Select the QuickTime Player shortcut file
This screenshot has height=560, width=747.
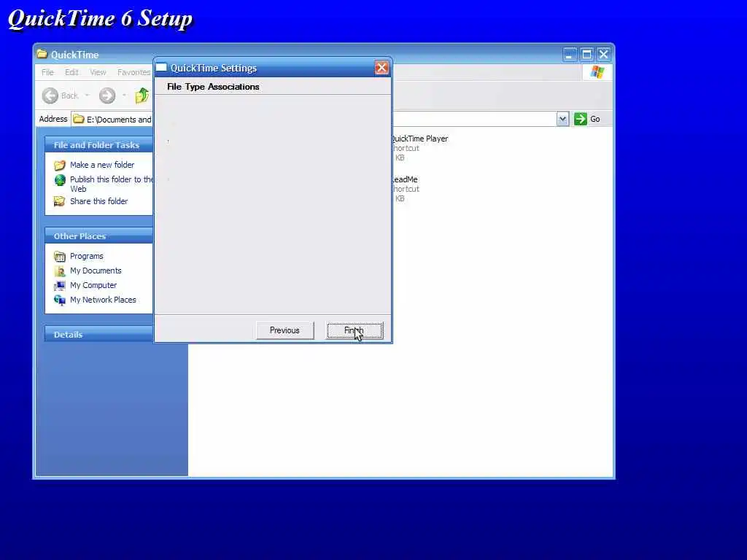[419, 147]
